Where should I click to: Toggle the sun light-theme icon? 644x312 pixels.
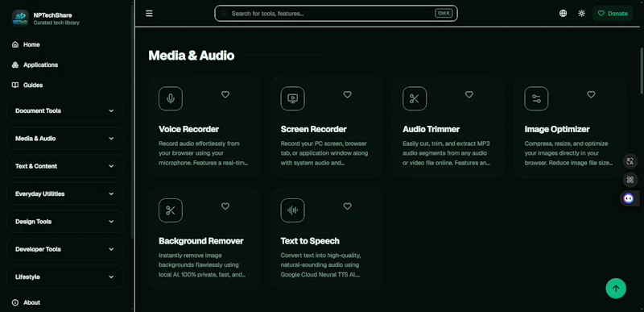click(581, 13)
